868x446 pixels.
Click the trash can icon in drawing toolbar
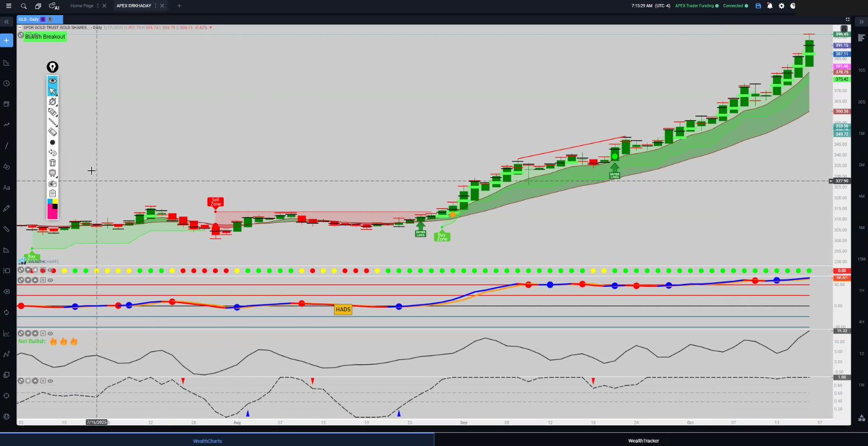52,163
